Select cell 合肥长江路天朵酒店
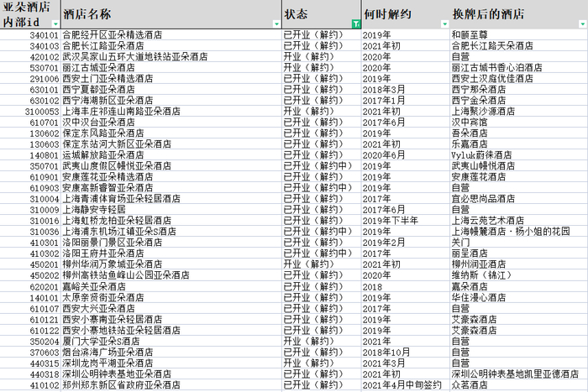The image size is (588, 392). click(x=519, y=45)
